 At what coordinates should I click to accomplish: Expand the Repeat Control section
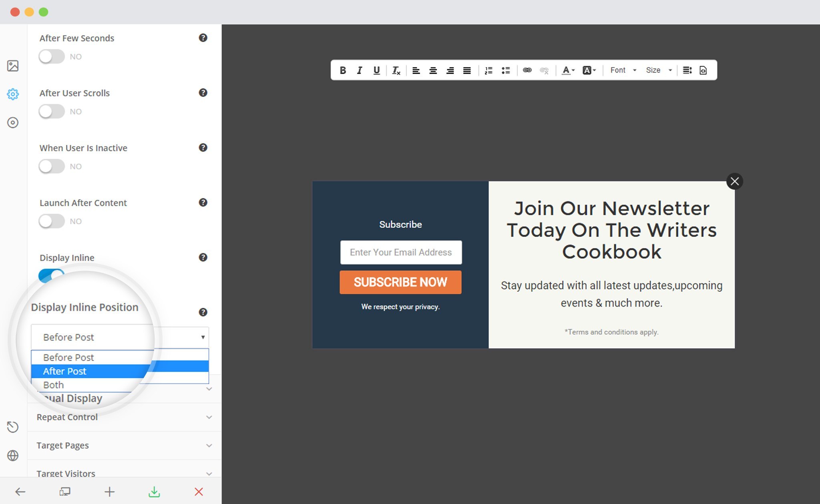point(124,417)
